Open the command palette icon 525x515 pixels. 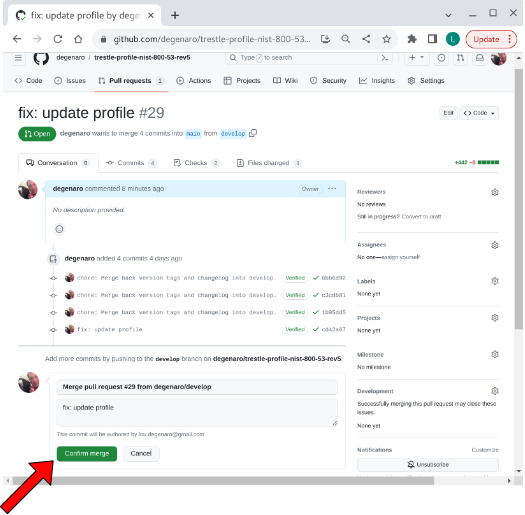coord(385,58)
